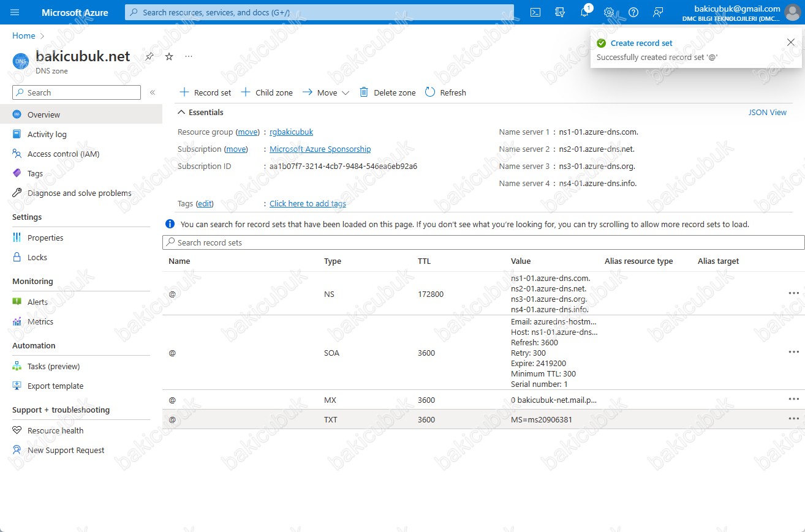Open the JSON View link
805x532 pixels.
(767, 112)
